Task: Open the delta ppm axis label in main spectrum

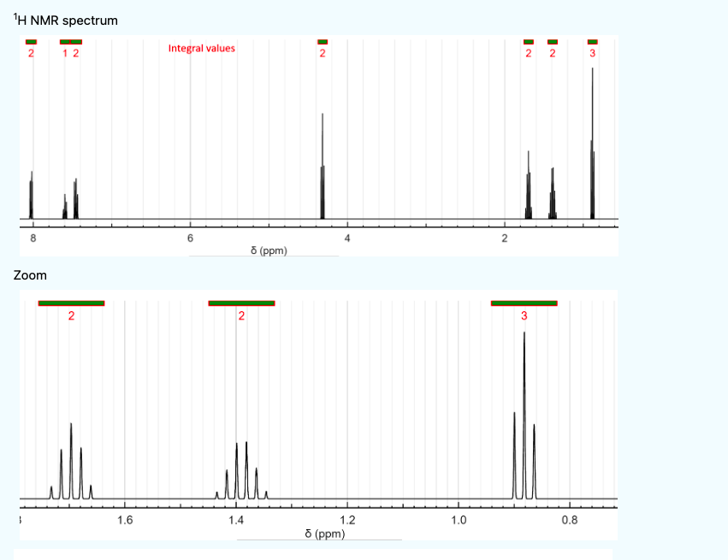Action: coord(269,251)
